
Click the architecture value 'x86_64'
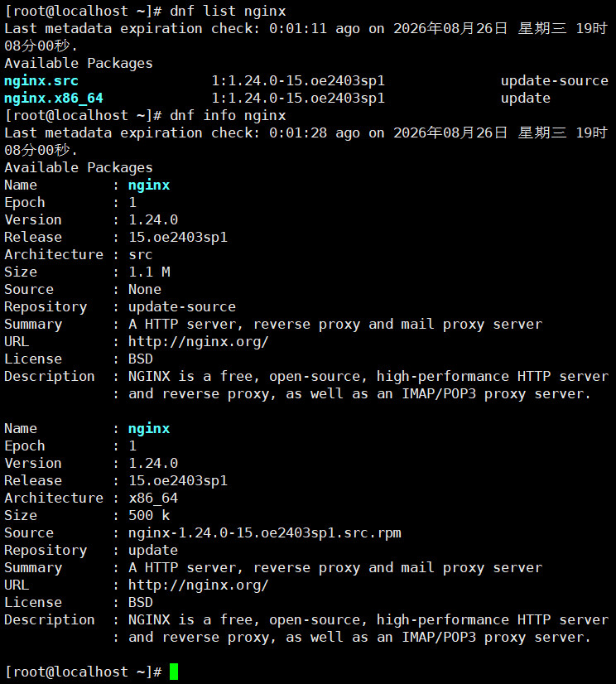coord(153,499)
